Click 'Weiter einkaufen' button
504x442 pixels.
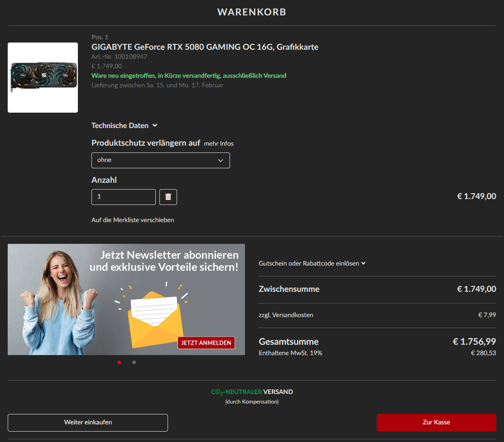[88, 423]
